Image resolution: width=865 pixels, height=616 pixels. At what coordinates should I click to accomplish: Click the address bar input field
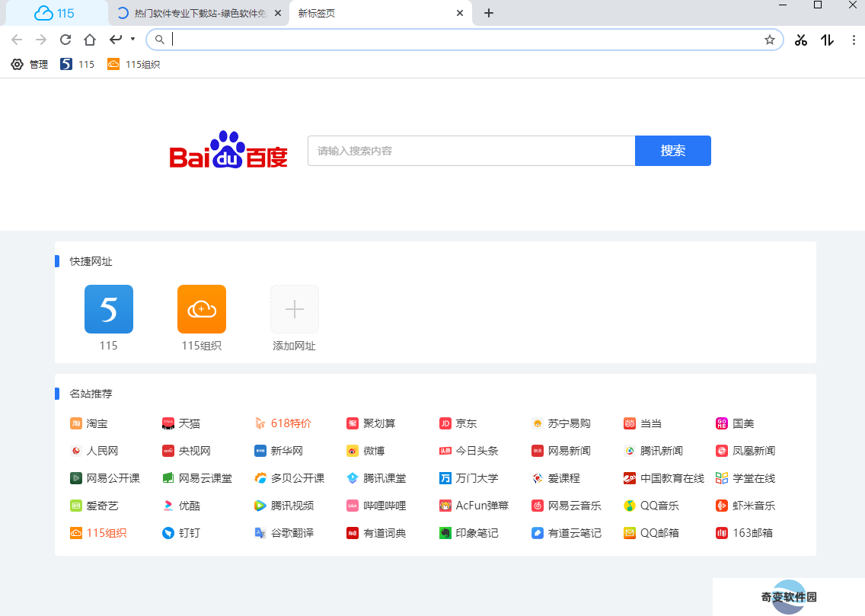(x=464, y=40)
